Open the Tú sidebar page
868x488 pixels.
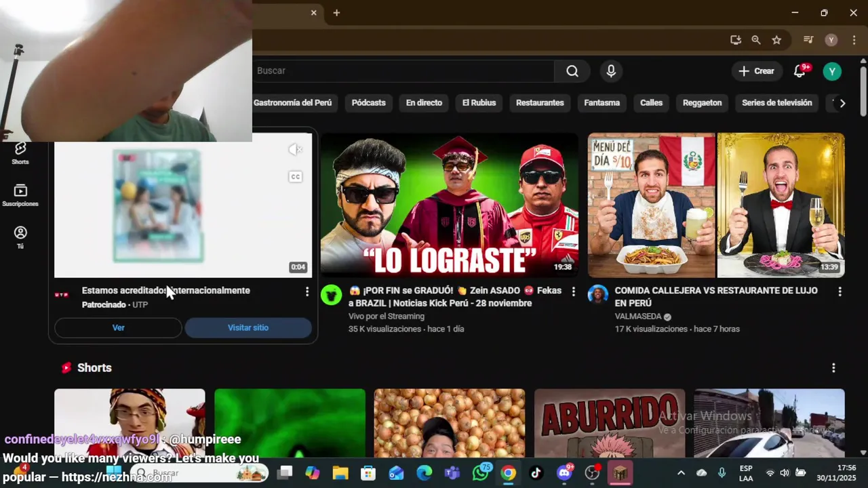pos(20,237)
